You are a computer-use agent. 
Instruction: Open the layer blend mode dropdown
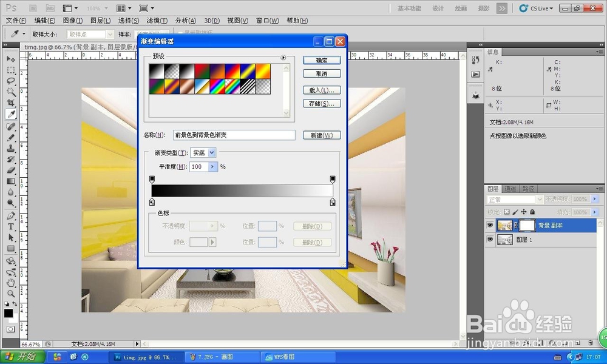pos(540,199)
